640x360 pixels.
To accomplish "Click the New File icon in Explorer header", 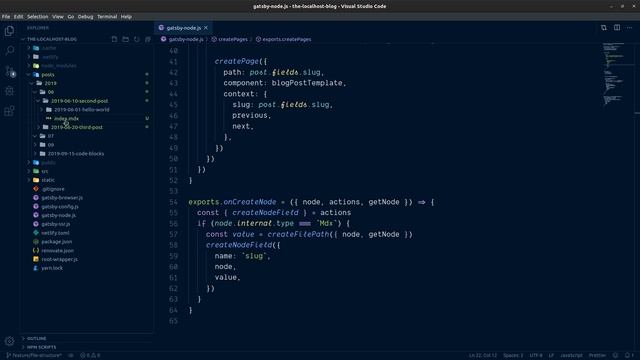I will click(114, 39).
